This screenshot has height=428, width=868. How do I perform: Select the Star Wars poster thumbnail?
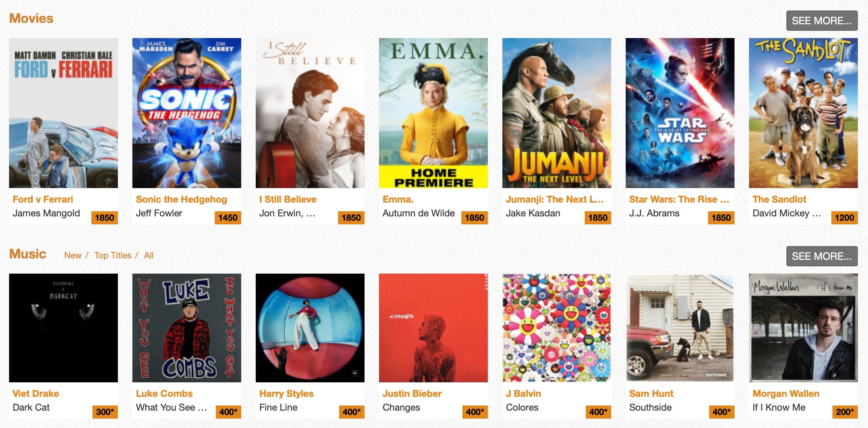click(x=680, y=113)
